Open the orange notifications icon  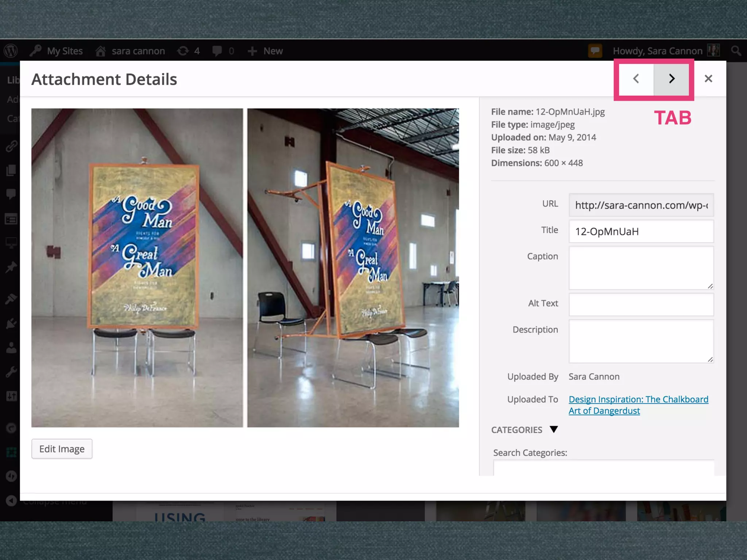tap(595, 51)
